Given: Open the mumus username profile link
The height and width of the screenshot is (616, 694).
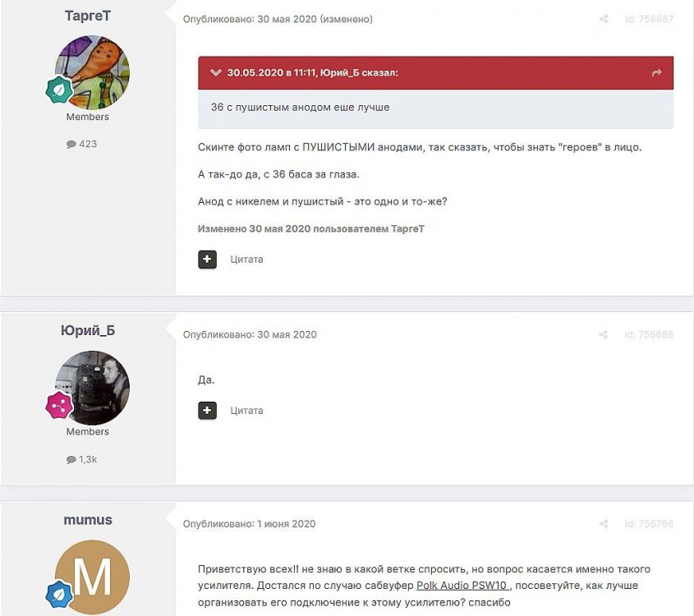Looking at the screenshot, I should (x=88, y=520).
